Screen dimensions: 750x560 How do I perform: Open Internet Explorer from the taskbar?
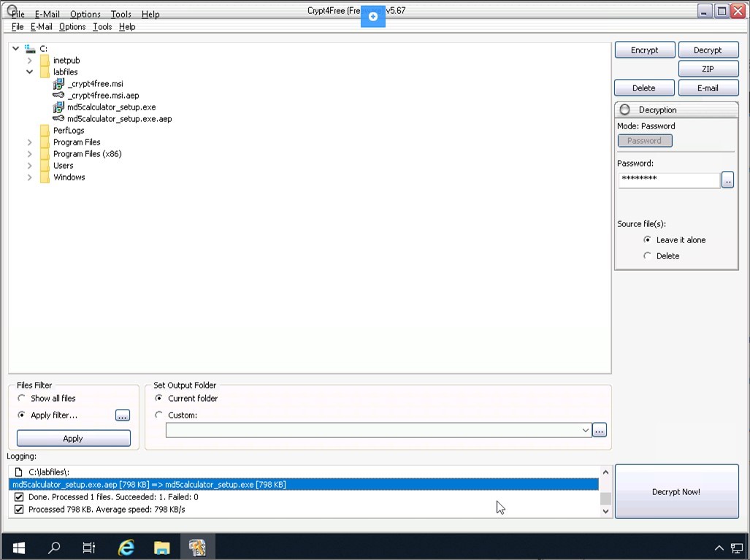(126, 547)
